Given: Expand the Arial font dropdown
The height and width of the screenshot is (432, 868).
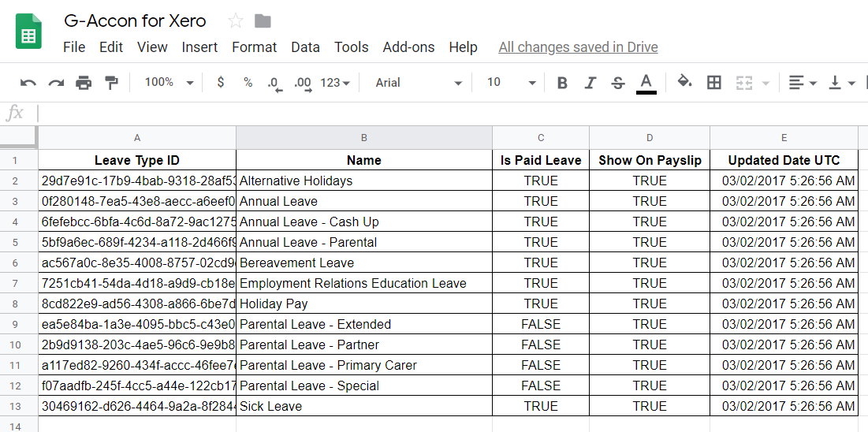Looking at the screenshot, I should click(419, 83).
